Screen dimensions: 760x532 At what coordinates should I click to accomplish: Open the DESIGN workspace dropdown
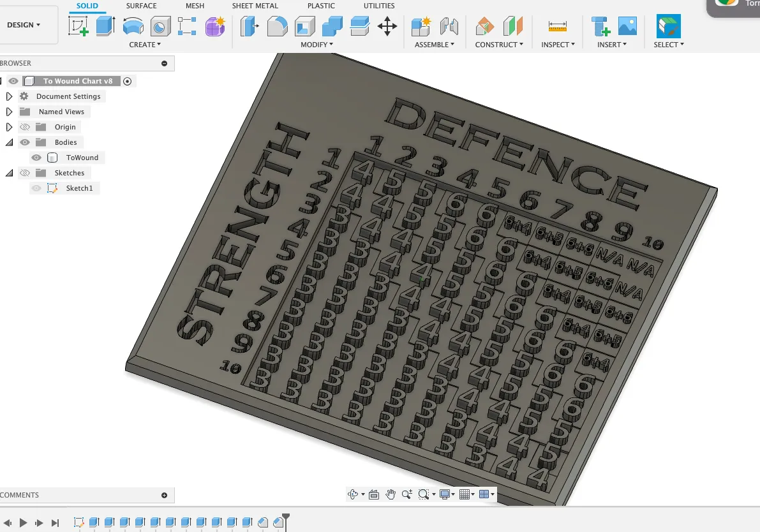click(x=24, y=25)
